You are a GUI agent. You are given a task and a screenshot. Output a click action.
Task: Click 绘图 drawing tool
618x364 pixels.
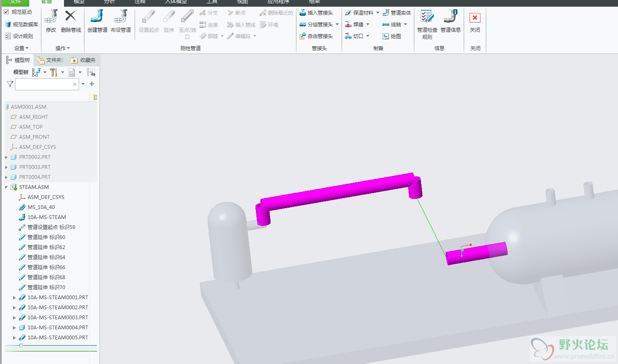(x=392, y=36)
